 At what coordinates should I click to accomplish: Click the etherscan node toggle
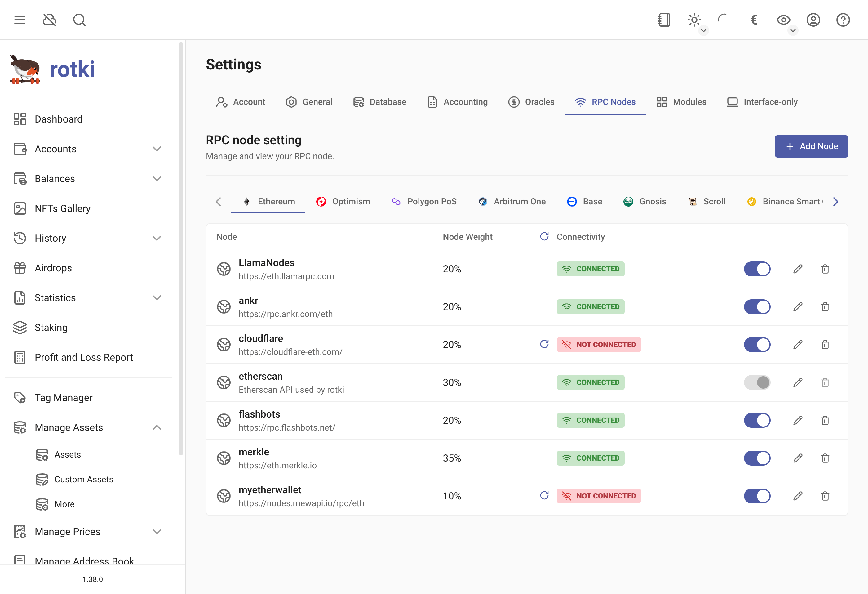[x=757, y=382]
